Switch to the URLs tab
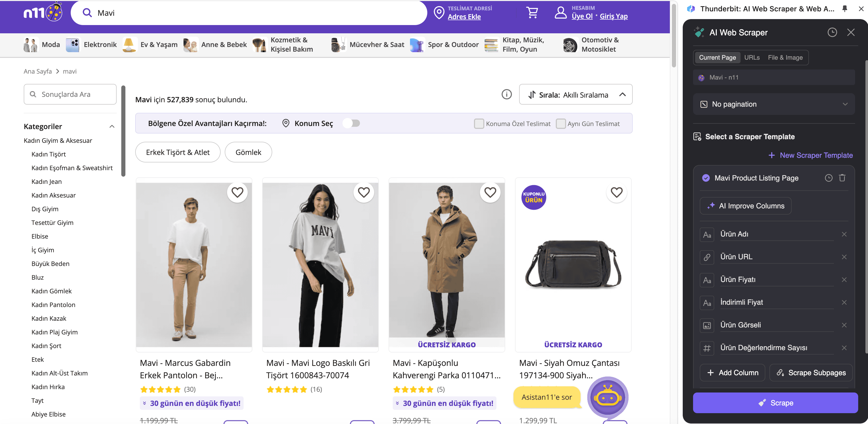Viewport: 868px width, 424px height. (752, 58)
